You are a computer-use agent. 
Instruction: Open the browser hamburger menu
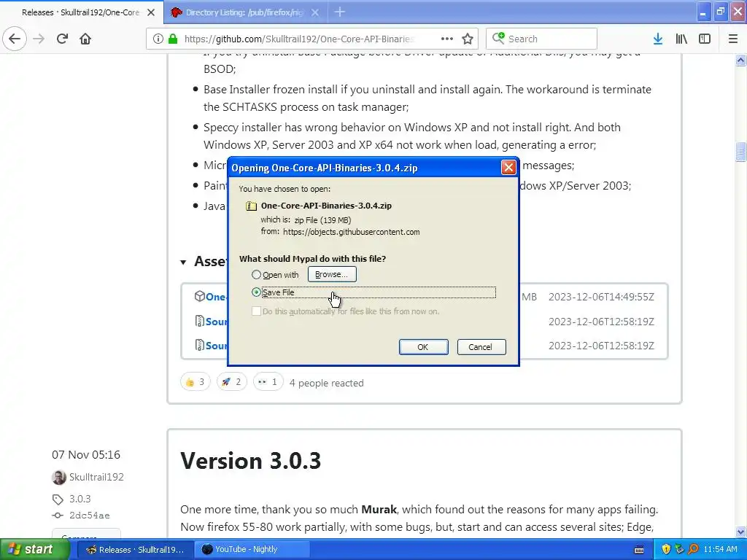click(733, 39)
